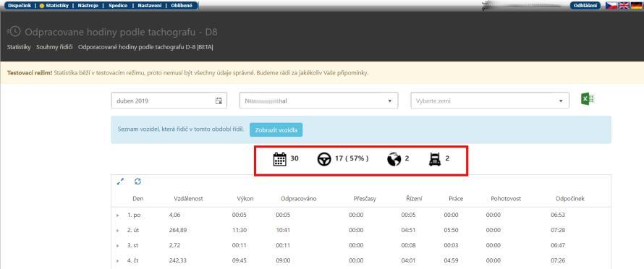Select Práce value 05:50
This screenshot has width=644, height=269.
(x=452, y=231)
